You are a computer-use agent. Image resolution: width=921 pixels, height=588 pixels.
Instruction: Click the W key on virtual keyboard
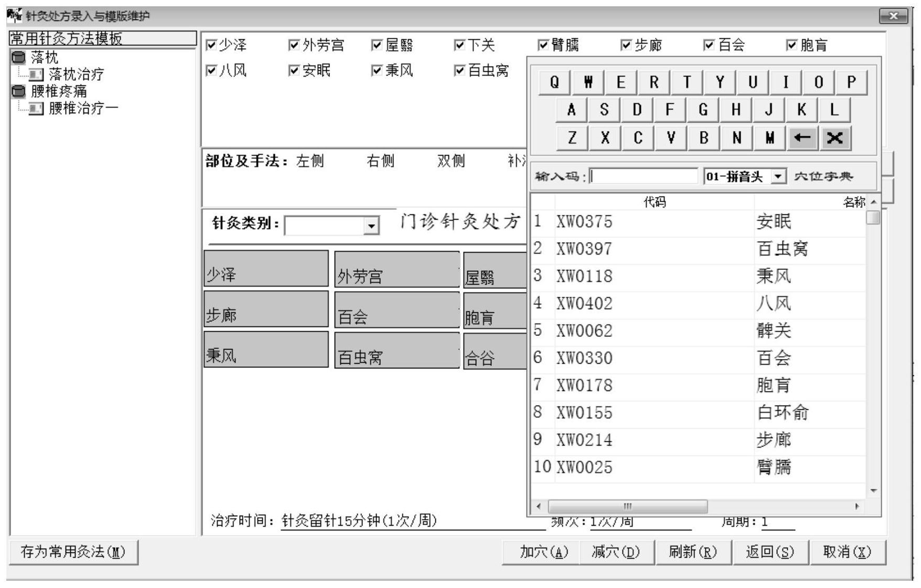click(x=587, y=82)
